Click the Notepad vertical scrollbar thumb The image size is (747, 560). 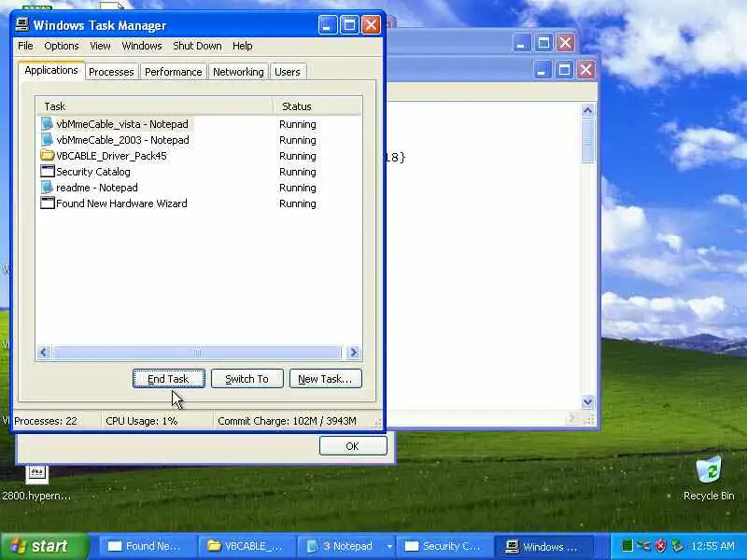point(588,141)
